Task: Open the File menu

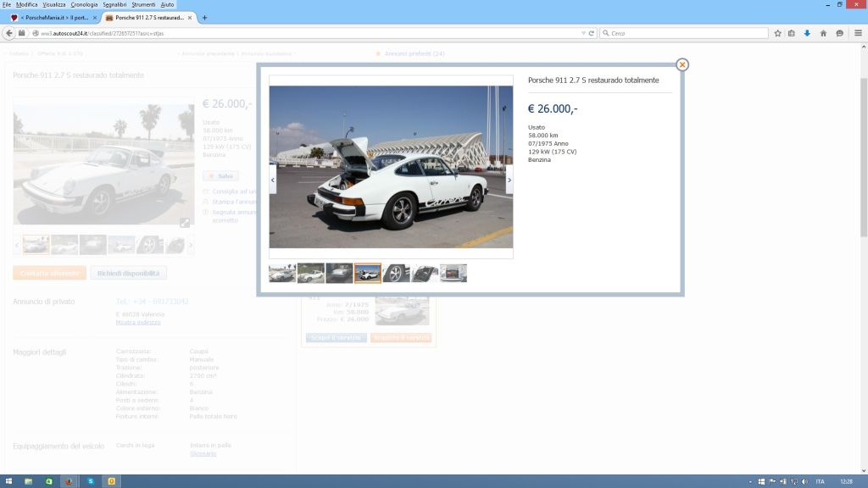Action: 7,4
